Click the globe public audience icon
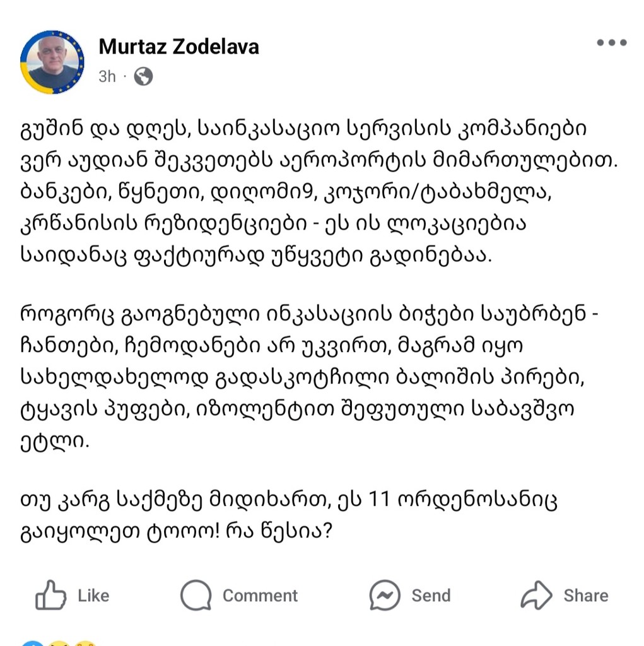 [143, 76]
